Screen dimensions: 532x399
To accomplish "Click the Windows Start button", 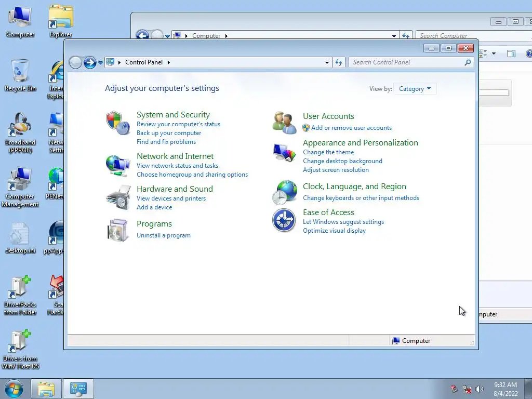I will pyautogui.click(x=14, y=389).
